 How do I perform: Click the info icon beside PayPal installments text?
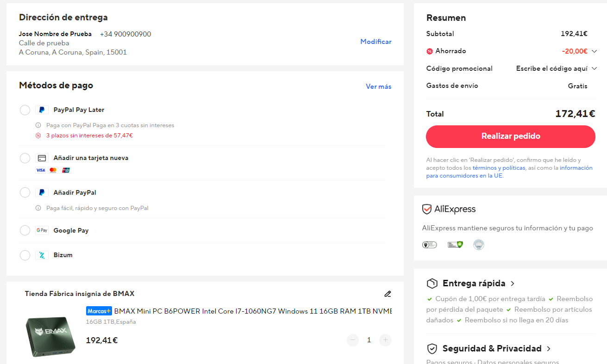pos(38,125)
